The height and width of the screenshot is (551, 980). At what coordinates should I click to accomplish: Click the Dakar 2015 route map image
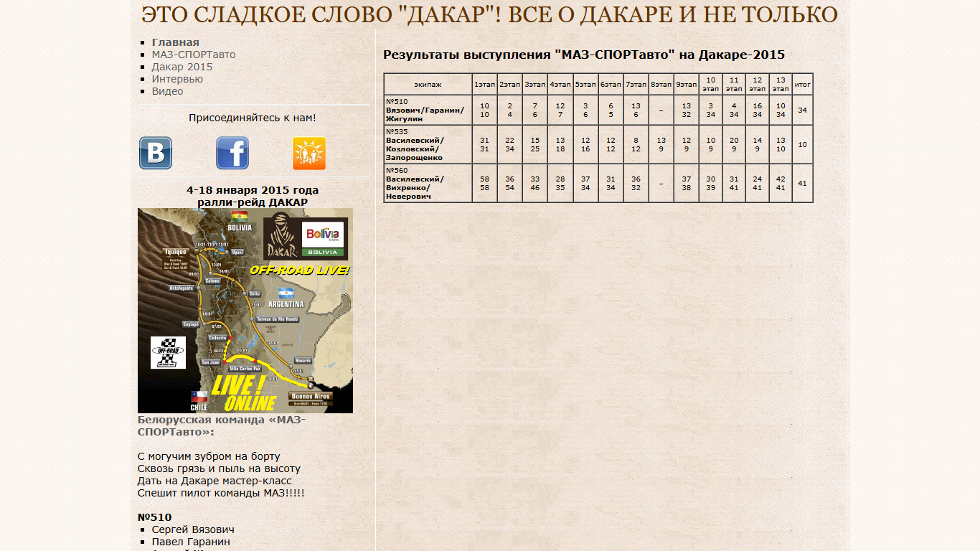(245, 311)
